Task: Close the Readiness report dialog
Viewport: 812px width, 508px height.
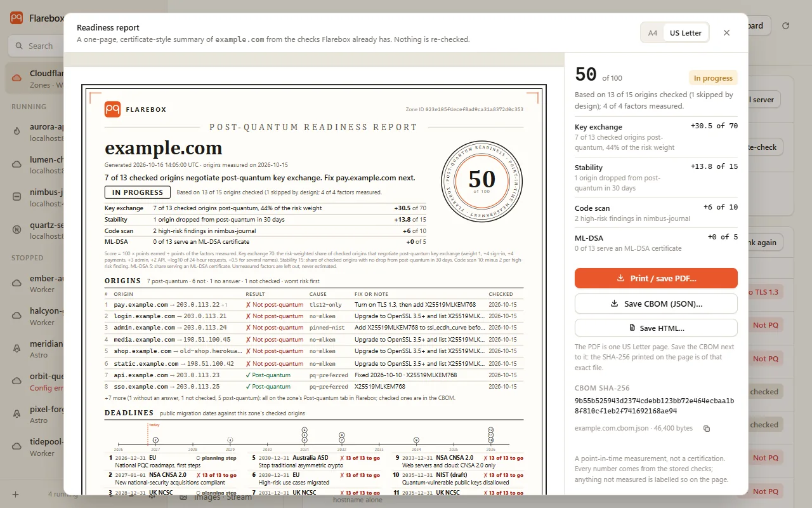Action: tap(727, 33)
